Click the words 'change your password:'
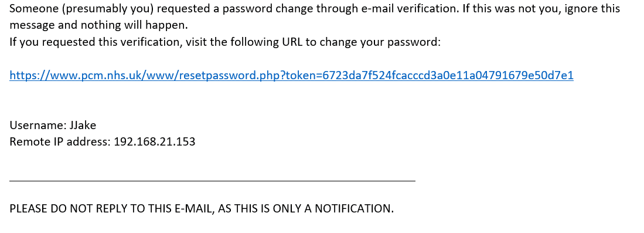This screenshot has height=233, width=644. [380, 42]
